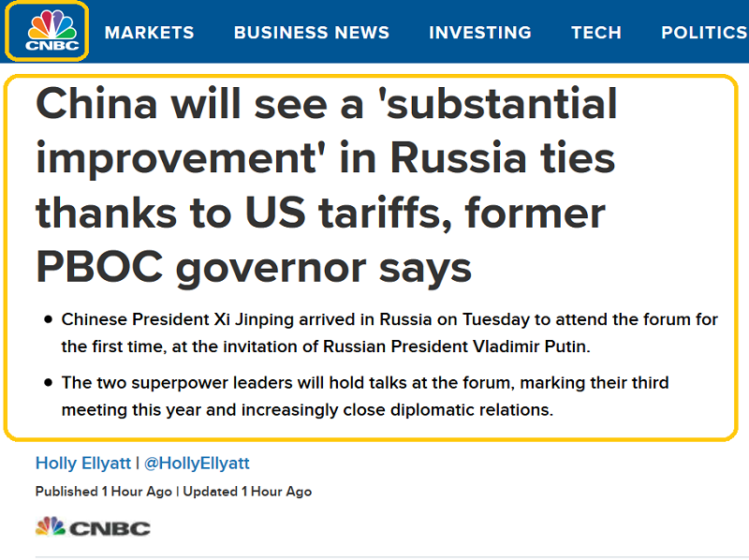Click the @HollyEllyatt Twitter handle
Image resolution: width=749 pixels, height=560 pixels.
tap(197, 464)
